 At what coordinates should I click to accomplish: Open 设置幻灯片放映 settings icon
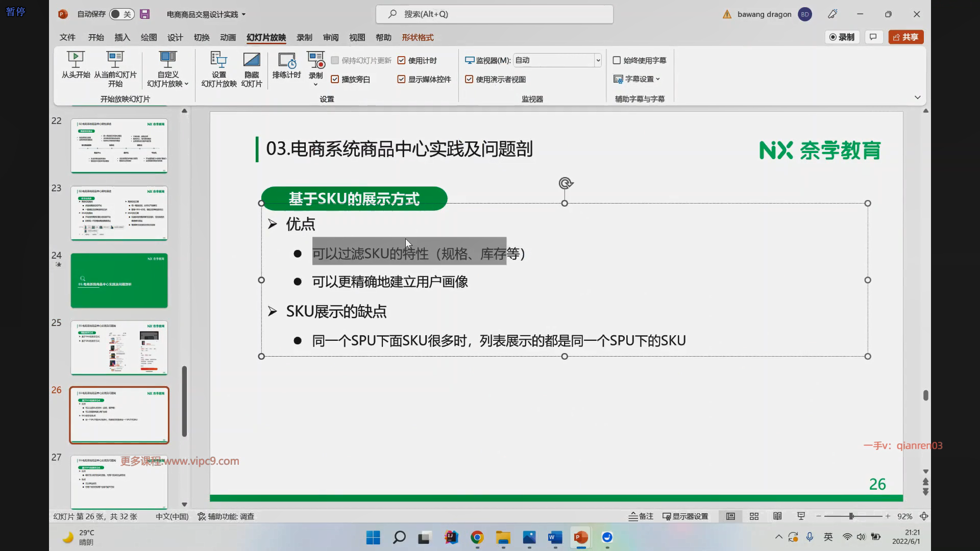[x=218, y=60]
